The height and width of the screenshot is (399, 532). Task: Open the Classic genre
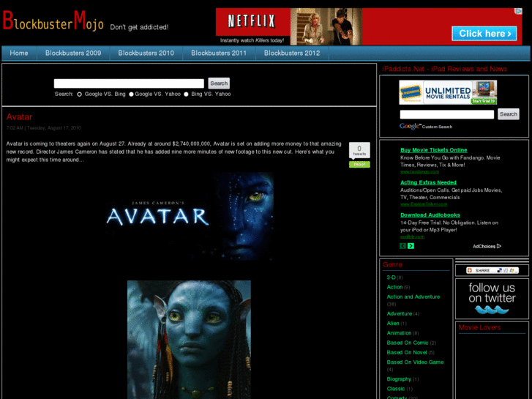(396, 389)
